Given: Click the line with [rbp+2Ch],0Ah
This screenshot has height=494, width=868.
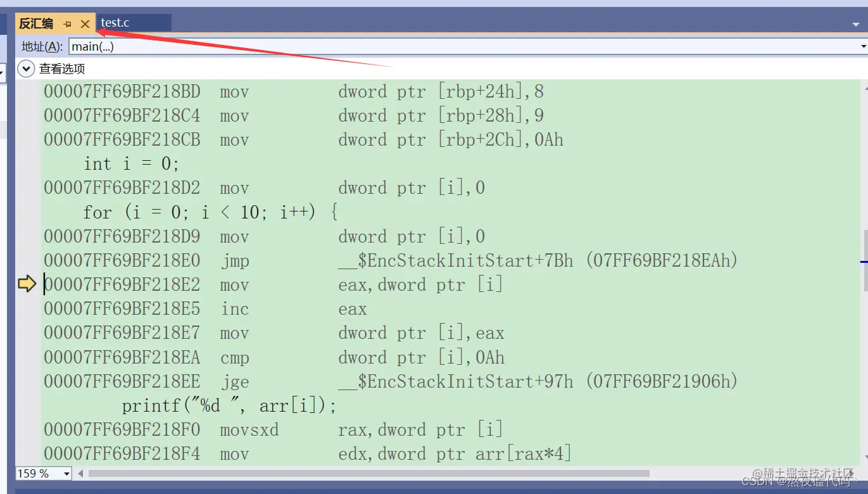Looking at the screenshot, I should coord(303,140).
